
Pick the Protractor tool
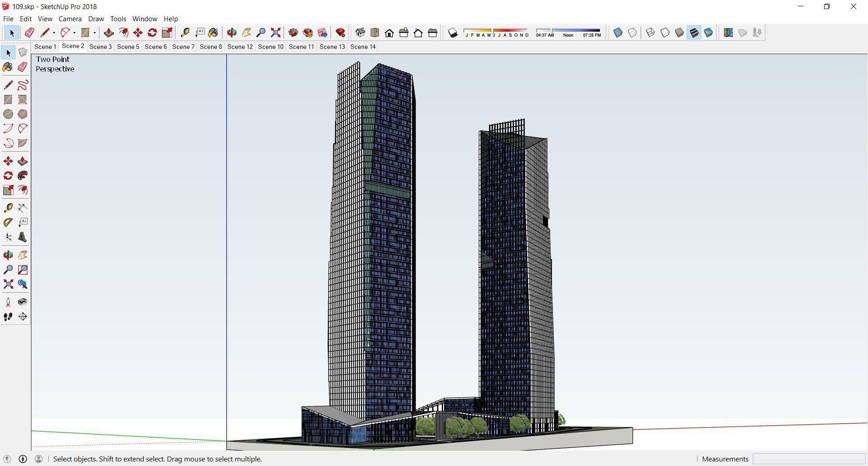click(8, 222)
